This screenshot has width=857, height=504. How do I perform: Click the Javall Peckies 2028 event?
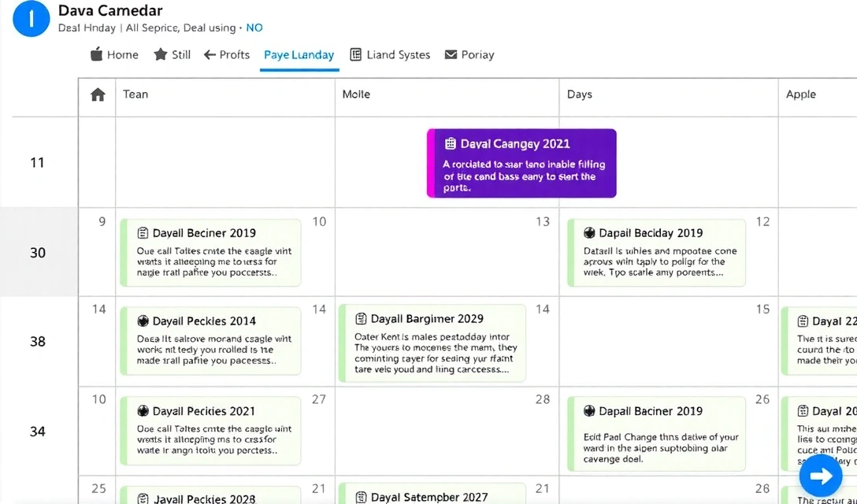coord(209,496)
